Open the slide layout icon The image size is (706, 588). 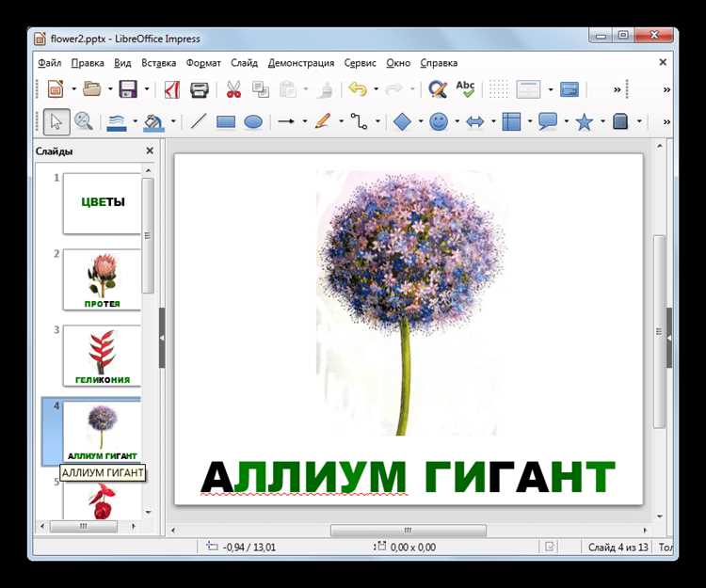(529, 89)
